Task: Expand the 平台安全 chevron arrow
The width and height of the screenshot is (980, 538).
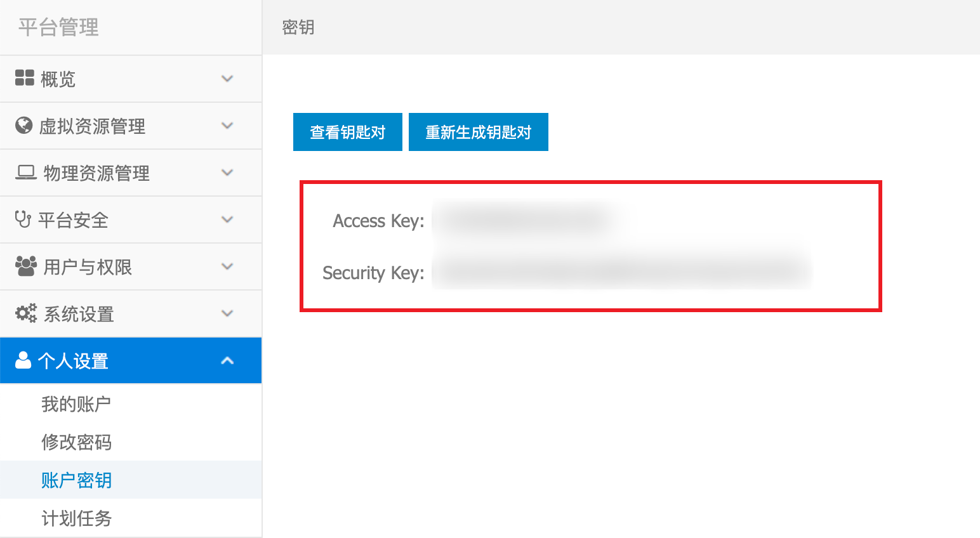Action: (227, 220)
